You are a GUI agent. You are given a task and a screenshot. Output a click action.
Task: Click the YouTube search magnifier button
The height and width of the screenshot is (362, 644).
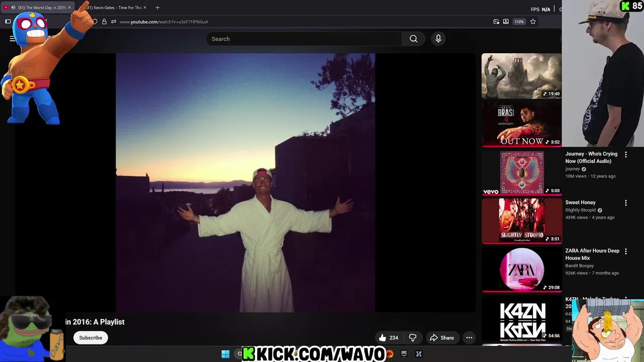(x=414, y=39)
